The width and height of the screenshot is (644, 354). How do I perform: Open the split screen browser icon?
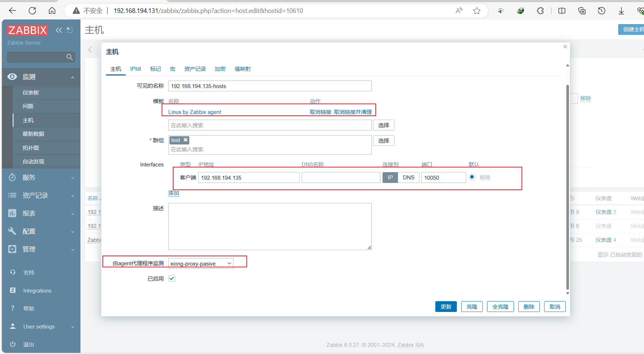562,11
